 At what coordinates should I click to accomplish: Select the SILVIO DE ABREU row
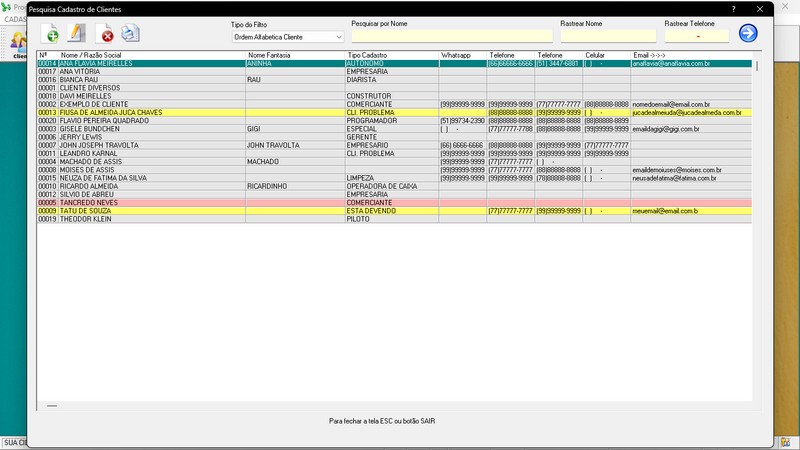pos(394,194)
